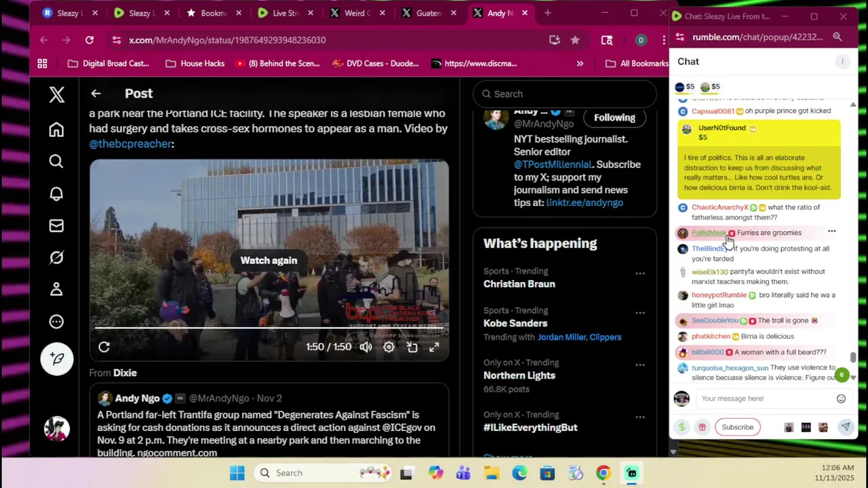Open Microsoft Edge from taskbar
The height and width of the screenshot is (488, 868).
point(519,473)
